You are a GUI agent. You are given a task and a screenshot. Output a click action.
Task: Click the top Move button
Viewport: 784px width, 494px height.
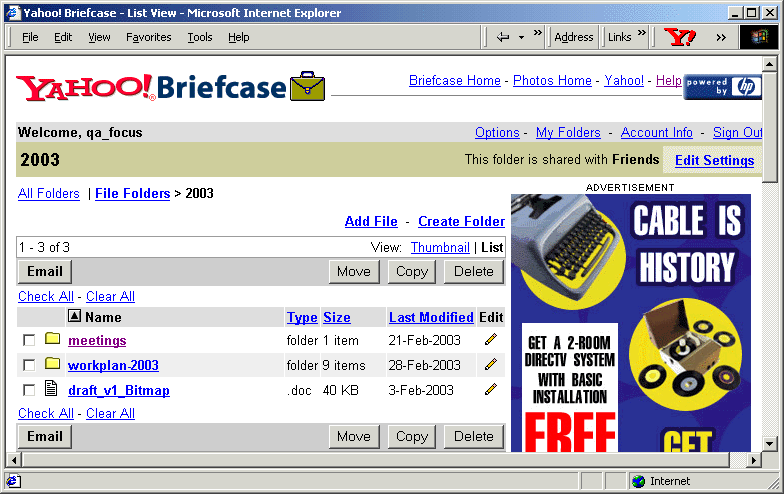point(354,272)
